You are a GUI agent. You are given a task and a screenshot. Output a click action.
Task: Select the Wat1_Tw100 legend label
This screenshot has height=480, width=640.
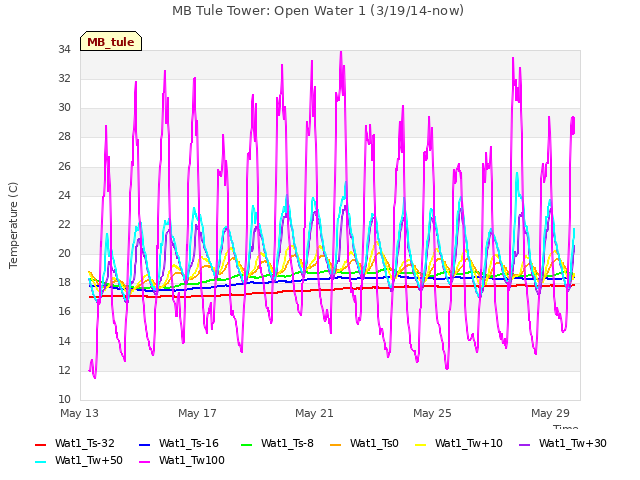192,460
